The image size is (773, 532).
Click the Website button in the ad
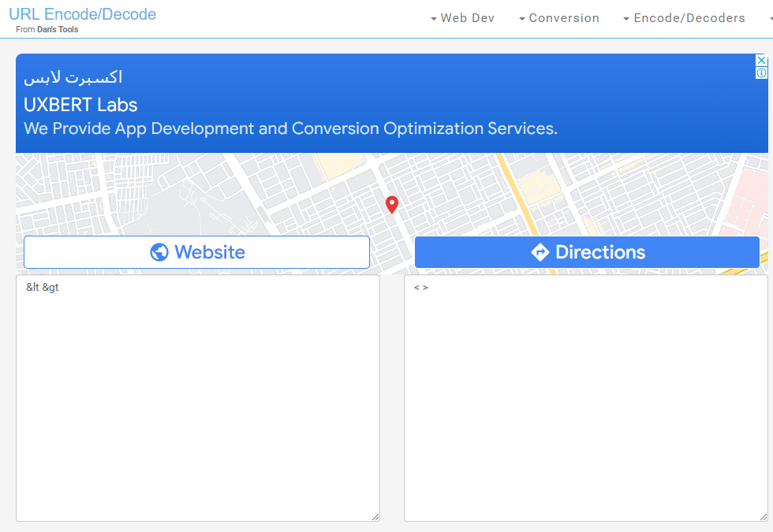coord(196,252)
